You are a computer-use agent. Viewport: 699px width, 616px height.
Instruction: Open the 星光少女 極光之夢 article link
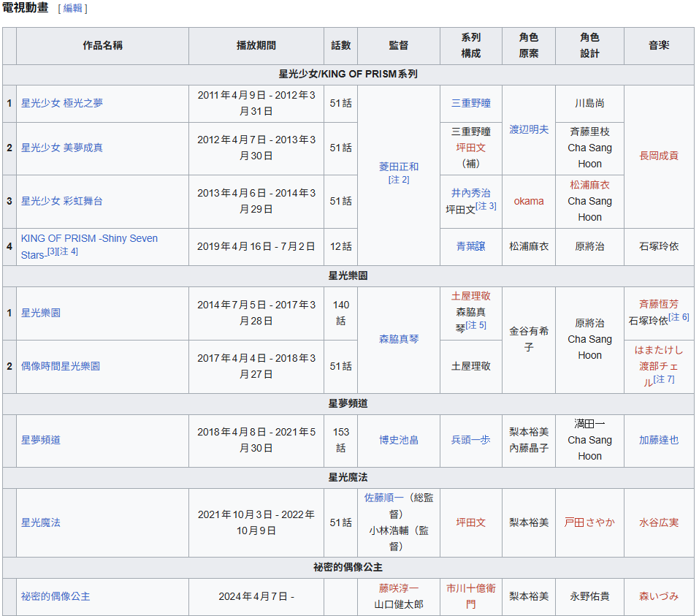pyautogui.click(x=61, y=103)
